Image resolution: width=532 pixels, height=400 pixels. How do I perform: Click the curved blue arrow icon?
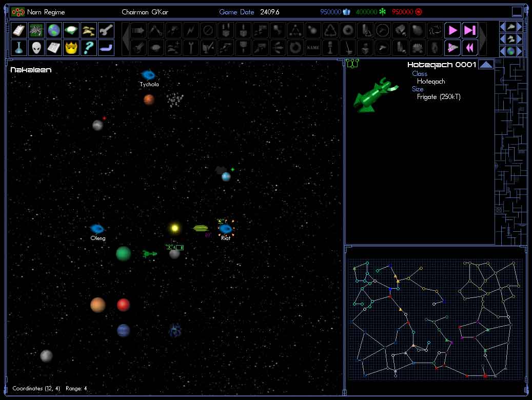[106, 48]
